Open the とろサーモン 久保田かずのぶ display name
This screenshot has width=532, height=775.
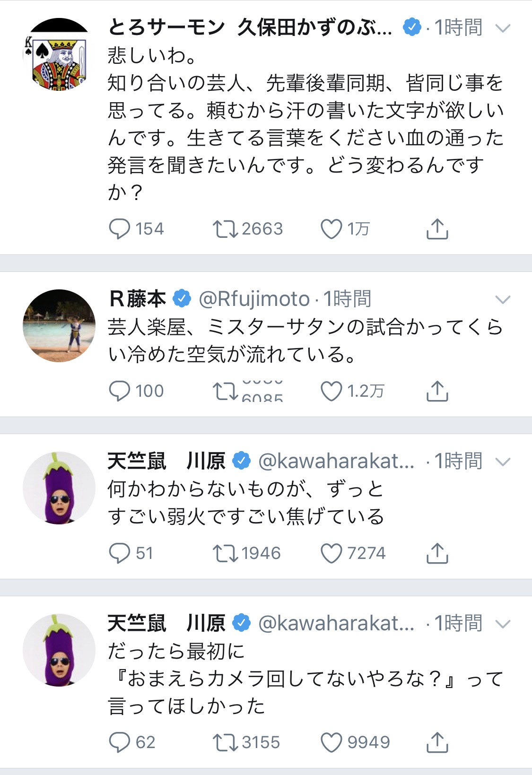coord(250,28)
